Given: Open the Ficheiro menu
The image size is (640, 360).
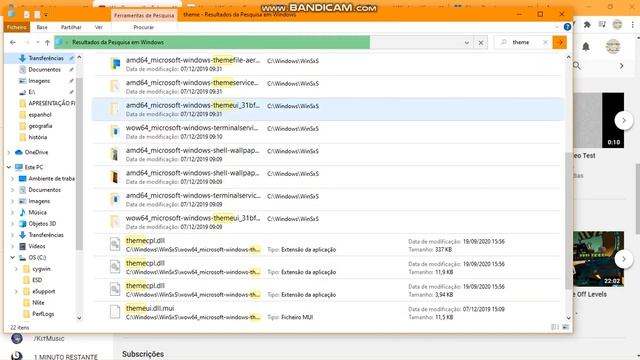Looking at the screenshot, I should pyautogui.click(x=17, y=27).
